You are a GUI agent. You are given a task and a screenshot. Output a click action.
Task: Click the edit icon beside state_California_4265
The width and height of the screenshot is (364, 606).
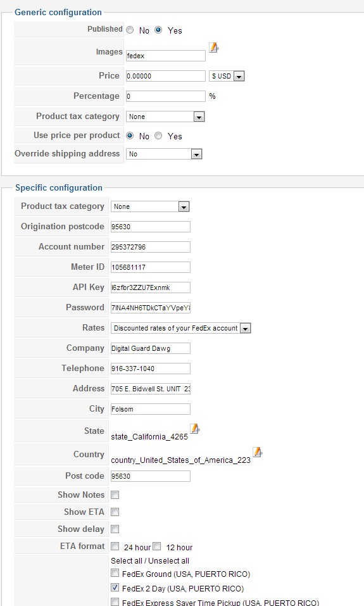tap(195, 428)
